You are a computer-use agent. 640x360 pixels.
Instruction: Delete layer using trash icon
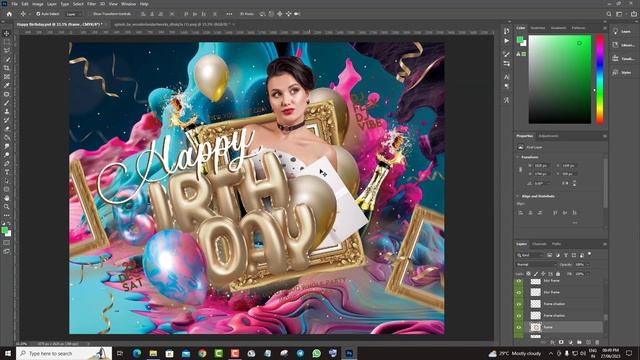pyautogui.click(x=597, y=342)
